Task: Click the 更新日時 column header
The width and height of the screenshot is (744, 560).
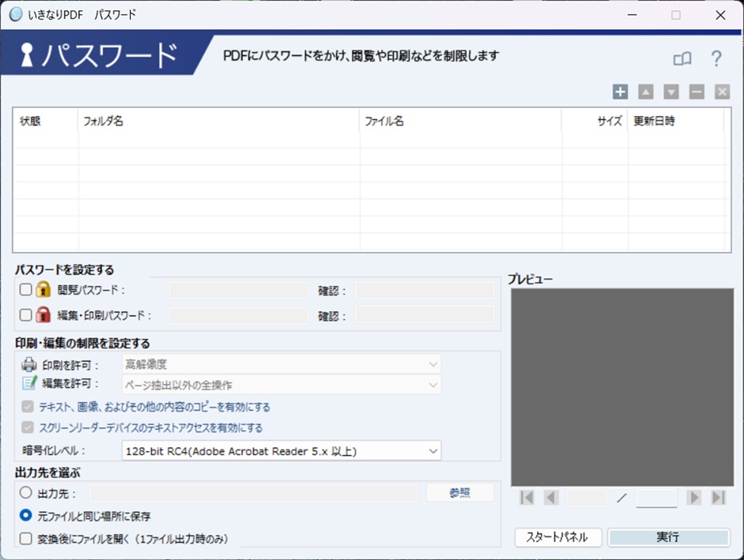Action: tap(676, 121)
